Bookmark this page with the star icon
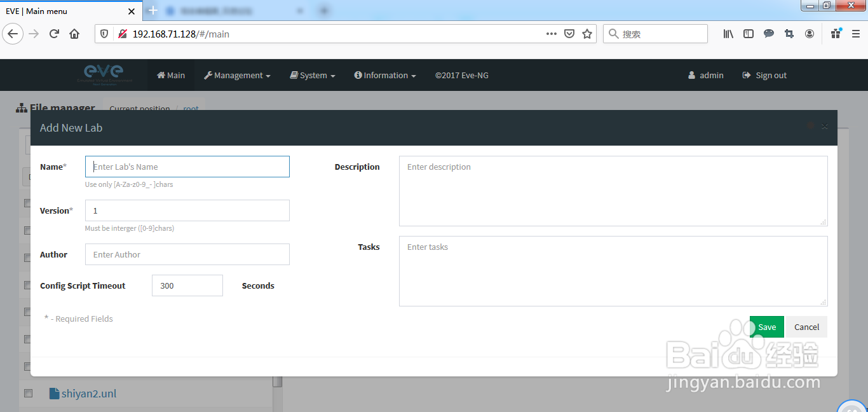Screen dimensions: 868x412 click(587, 34)
